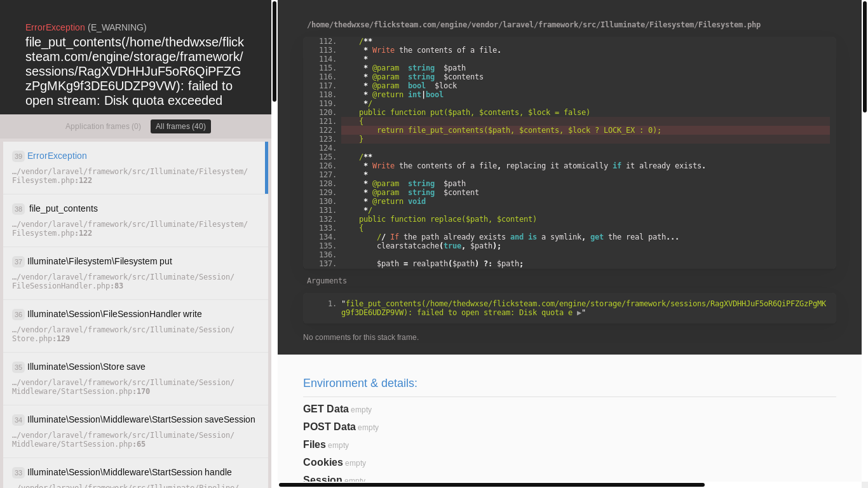Image resolution: width=868 pixels, height=488 pixels.
Task: Click the Environment & details heading
Action: click(x=360, y=383)
